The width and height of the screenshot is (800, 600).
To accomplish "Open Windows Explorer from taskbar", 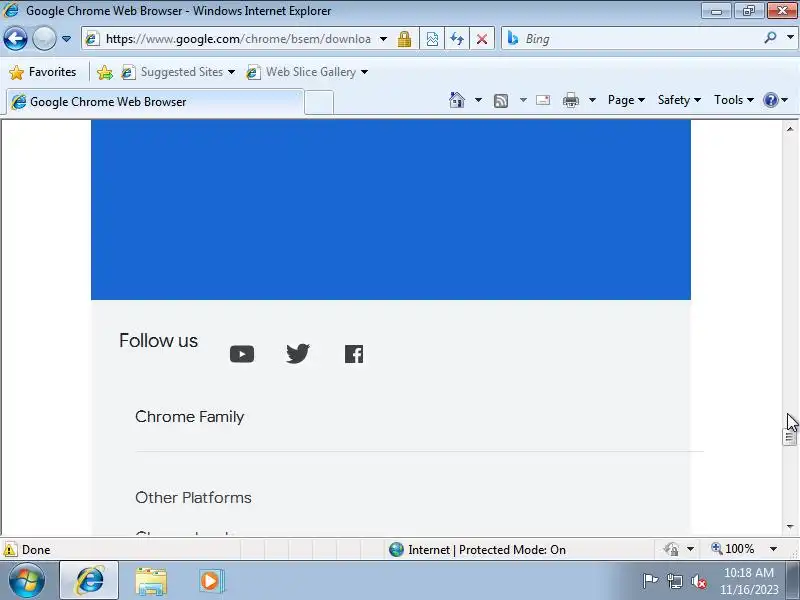I will tap(151, 581).
